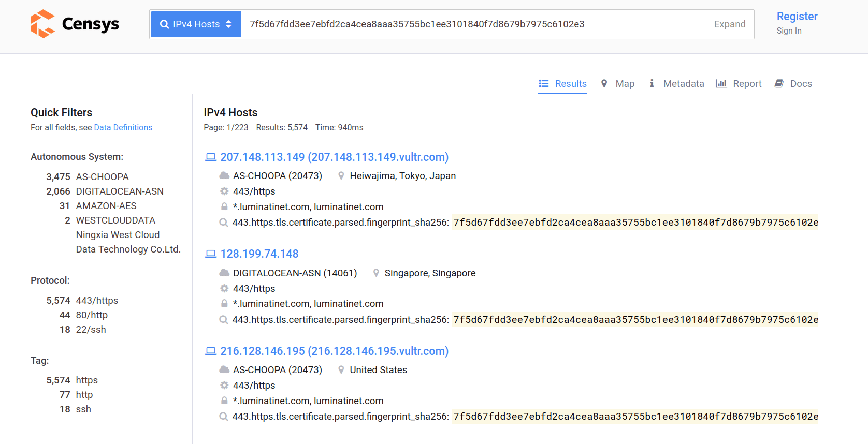Click the cloud icon for 216.128.146.195 AS-CHOOPA
Screen dimensions: 868x444
click(x=224, y=370)
